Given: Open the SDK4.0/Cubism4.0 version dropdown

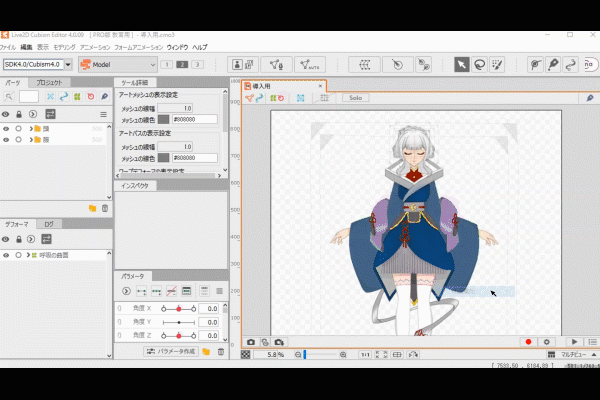Looking at the screenshot, I should tap(68, 65).
